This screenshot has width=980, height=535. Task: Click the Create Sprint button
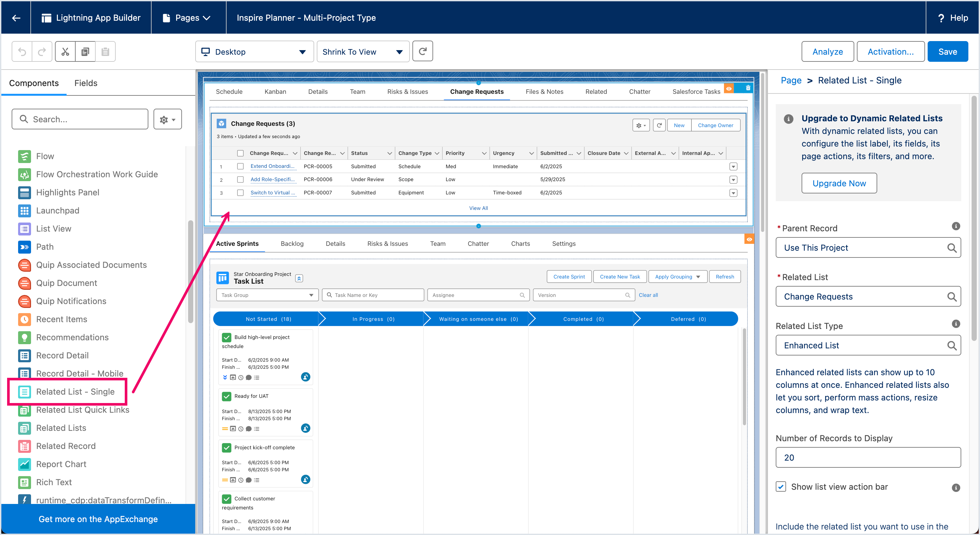(569, 277)
